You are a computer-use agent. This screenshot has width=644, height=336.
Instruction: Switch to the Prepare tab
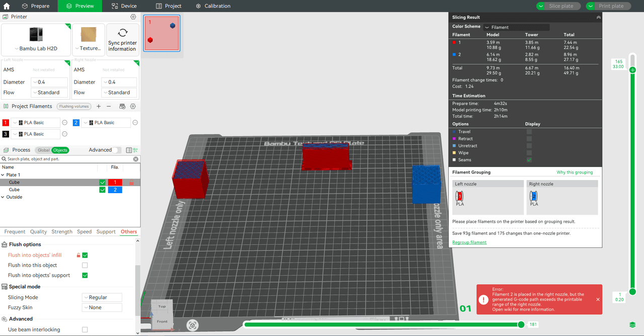(x=36, y=6)
